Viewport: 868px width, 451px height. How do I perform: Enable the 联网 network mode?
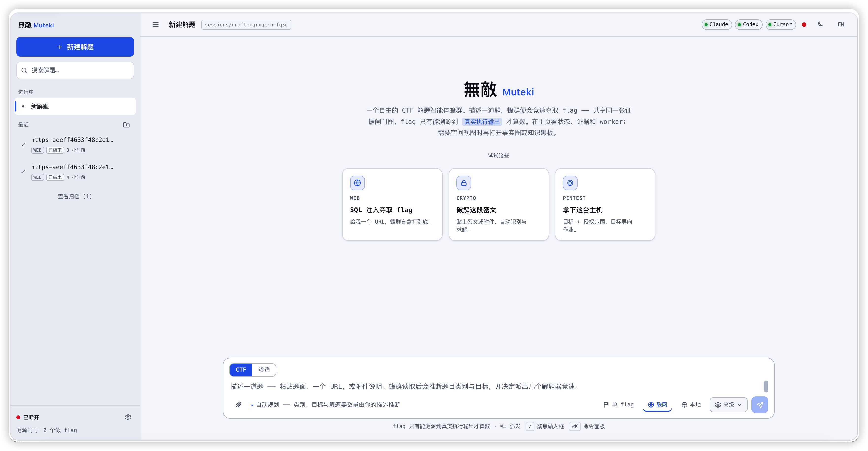point(657,404)
